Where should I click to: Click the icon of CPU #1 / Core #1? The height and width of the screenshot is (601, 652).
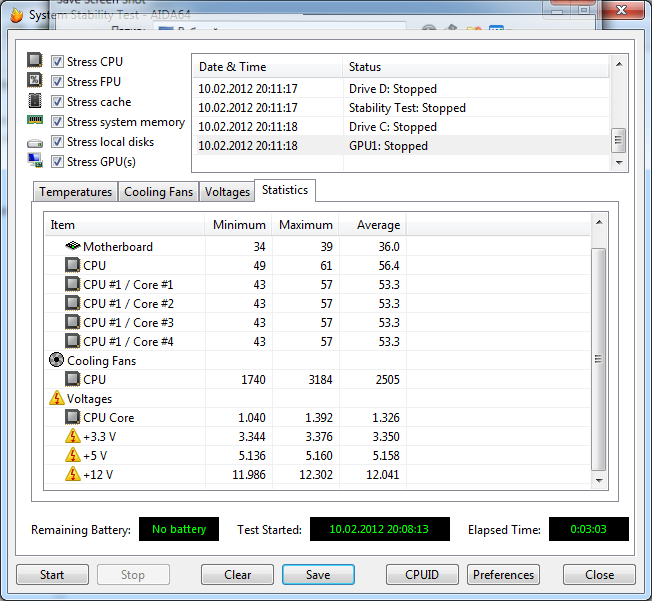click(x=72, y=284)
